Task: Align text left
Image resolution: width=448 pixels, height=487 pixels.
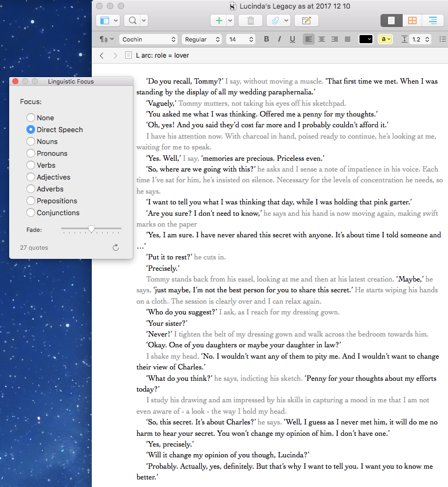Action: tap(308, 39)
